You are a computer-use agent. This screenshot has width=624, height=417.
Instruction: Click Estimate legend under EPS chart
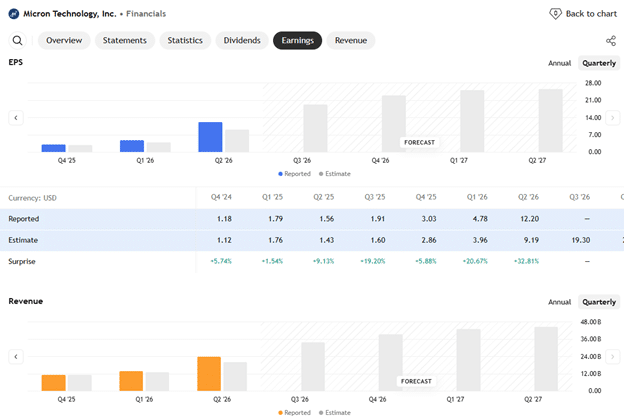click(335, 174)
